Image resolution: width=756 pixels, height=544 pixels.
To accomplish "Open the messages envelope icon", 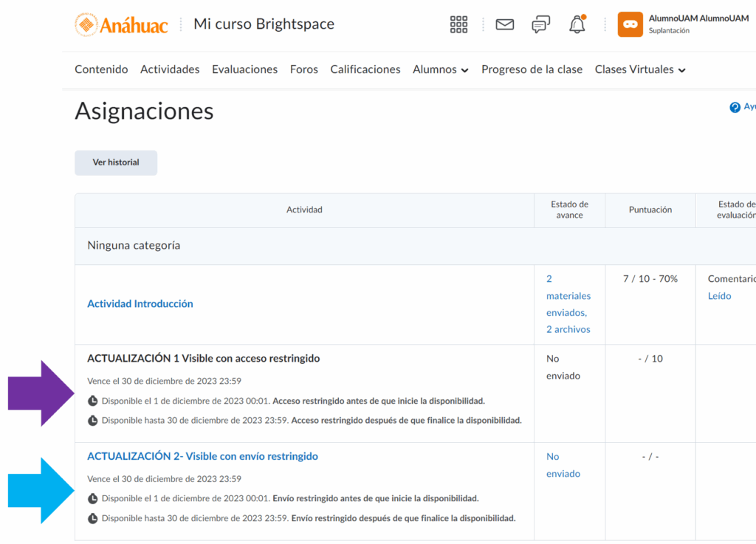I will click(x=505, y=24).
